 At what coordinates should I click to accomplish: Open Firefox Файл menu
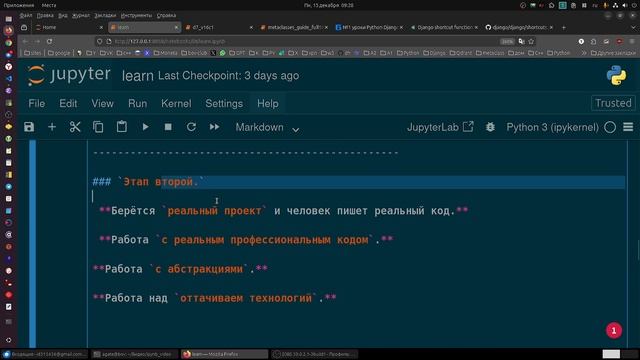click(25, 16)
